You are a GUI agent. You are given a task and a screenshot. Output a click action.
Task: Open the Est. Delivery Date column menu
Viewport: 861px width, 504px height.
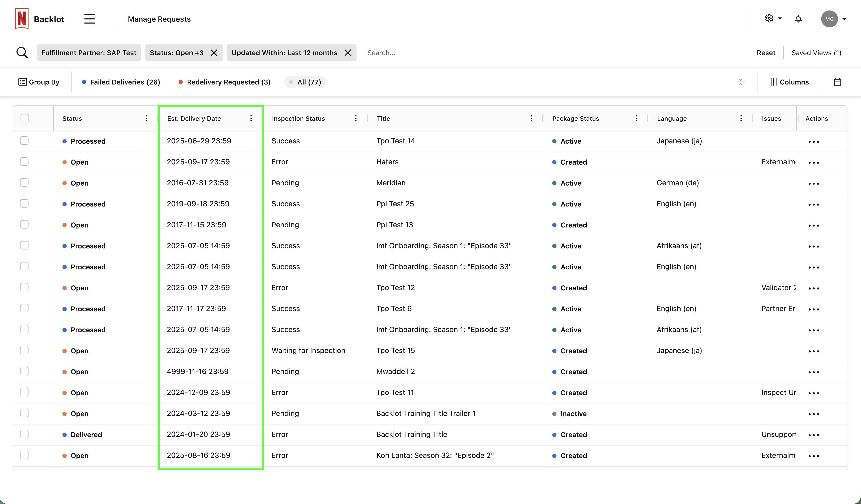251,118
